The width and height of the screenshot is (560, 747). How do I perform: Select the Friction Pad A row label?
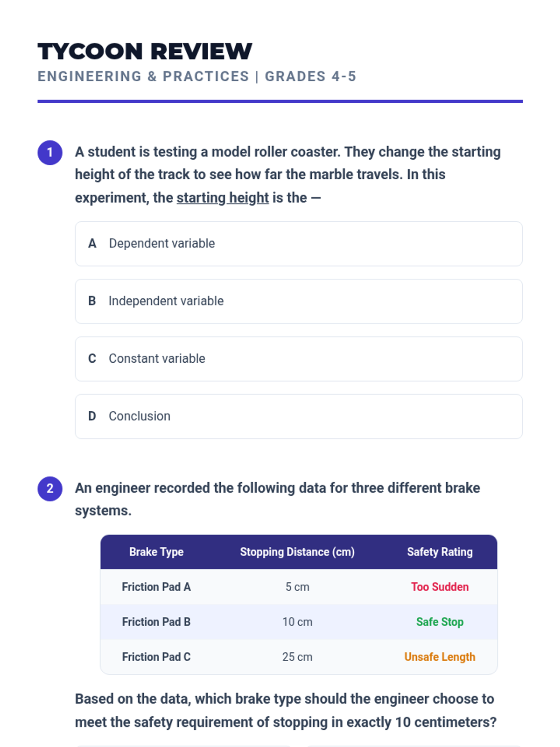tap(156, 587)
